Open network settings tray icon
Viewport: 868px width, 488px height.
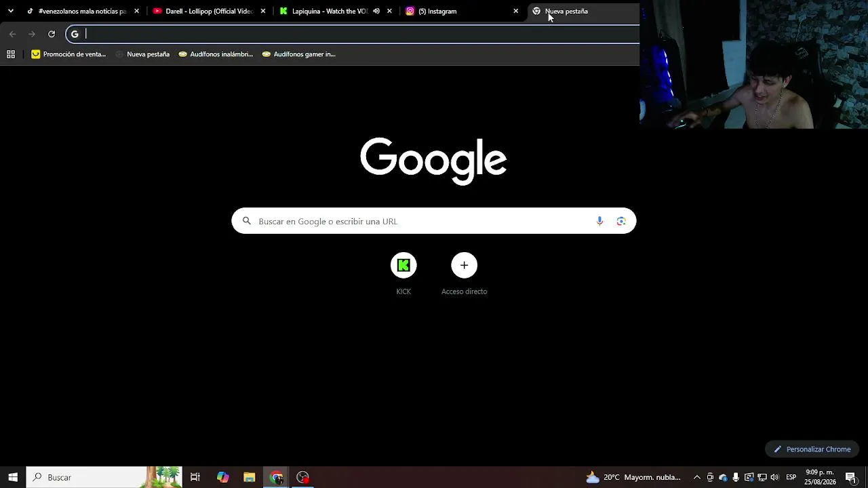coord(762,477)
